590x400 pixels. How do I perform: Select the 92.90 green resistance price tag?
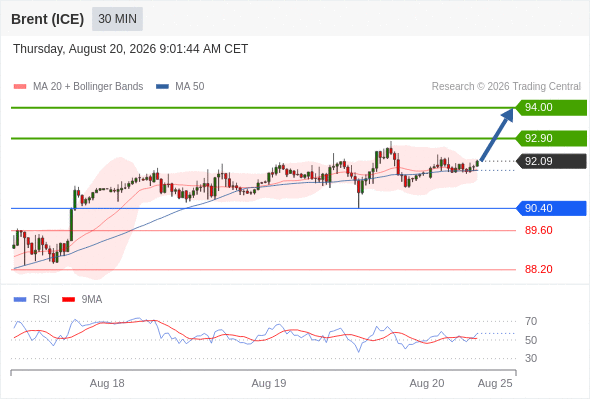(x=551, y=138)
